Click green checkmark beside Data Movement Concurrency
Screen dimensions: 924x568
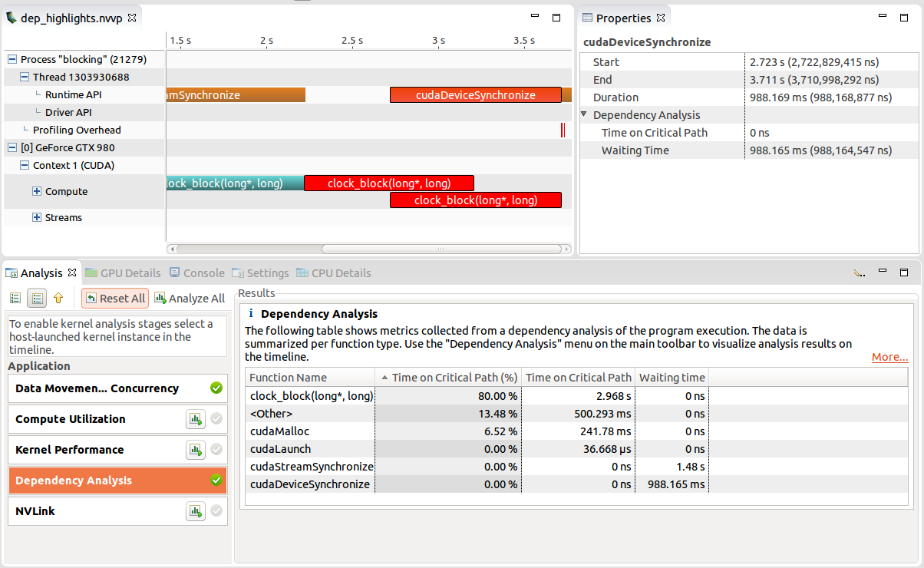pyautogui.click(x=217, y=388)
